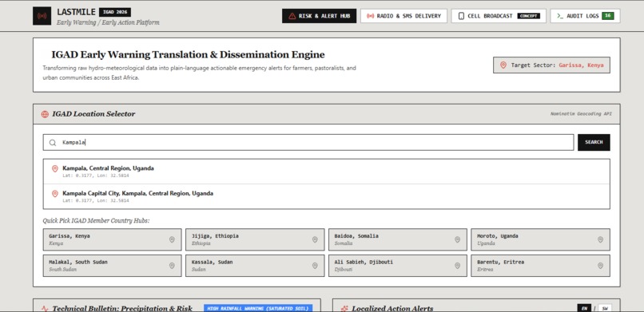This screenshot has height=312, width=644.
Task: View the Audit Logs tab
Action: click(585, 16)
